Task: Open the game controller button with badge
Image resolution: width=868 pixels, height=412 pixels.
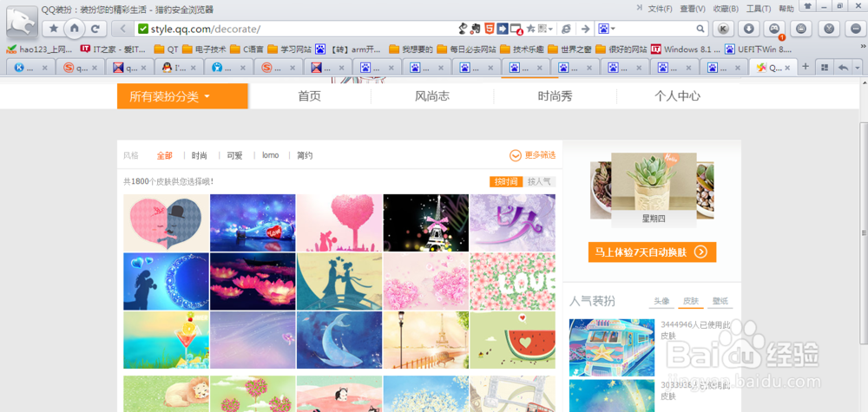Action: click(774, 29)
